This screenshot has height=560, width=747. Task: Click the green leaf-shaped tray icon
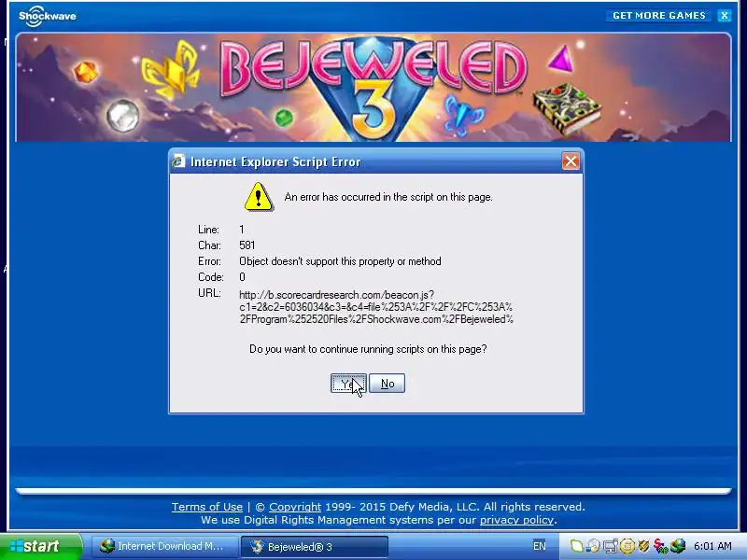(576, 546)
